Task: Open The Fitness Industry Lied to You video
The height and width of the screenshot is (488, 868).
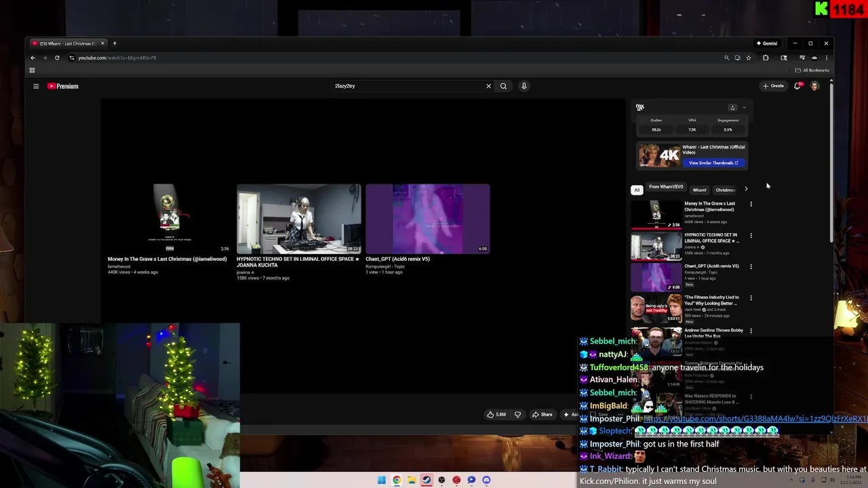Action: [x=711, y=300]
